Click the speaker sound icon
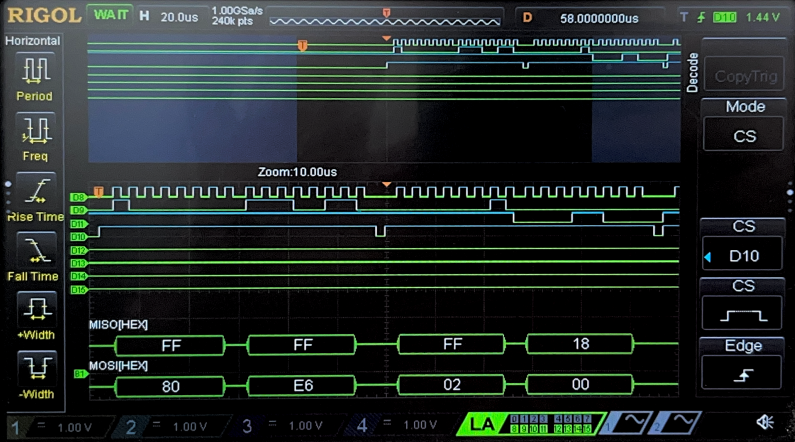The height and width of the screenshot is (442, 795). tap(766, 423)
